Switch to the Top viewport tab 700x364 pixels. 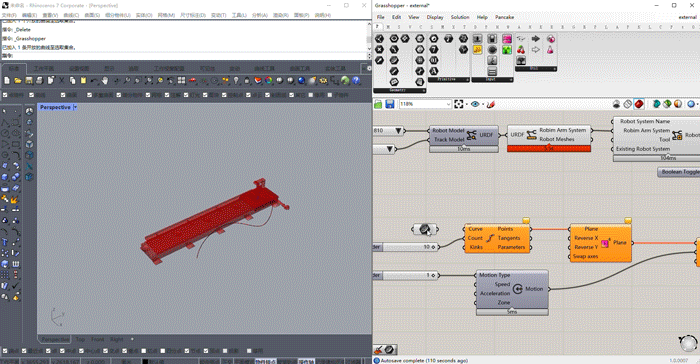80,339
